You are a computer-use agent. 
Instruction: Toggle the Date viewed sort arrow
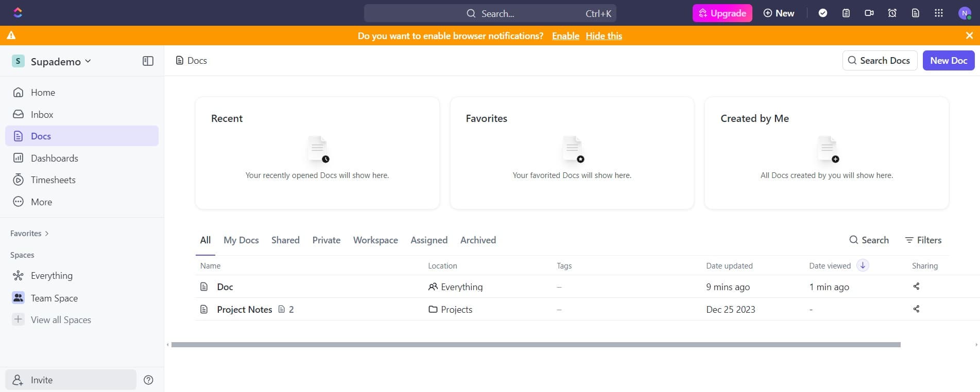click(x=863, y=265)
